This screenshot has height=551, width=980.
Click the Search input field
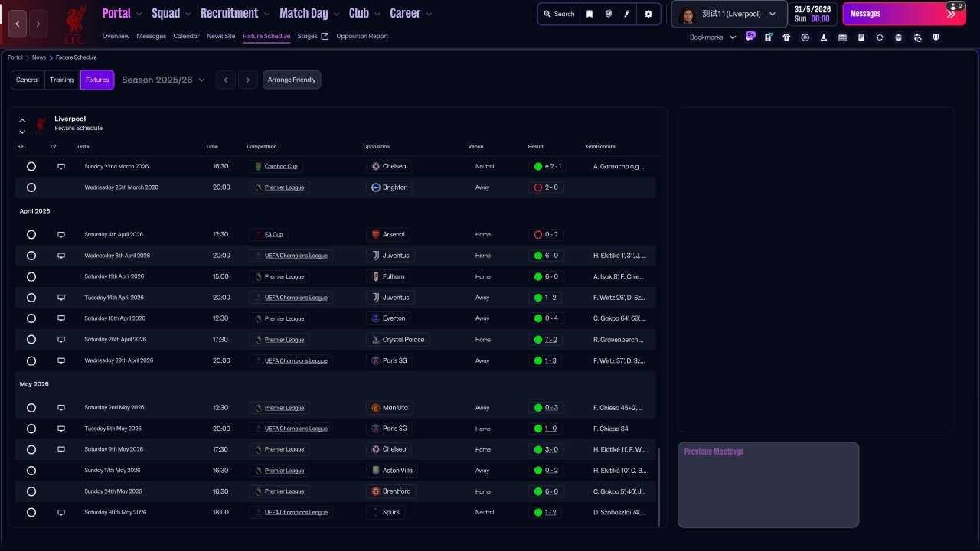pos(559,14)
